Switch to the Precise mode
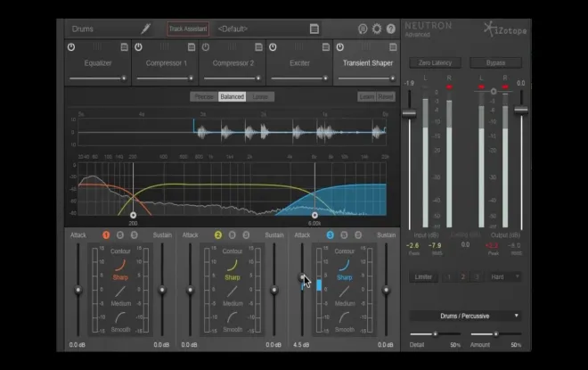The height and width of the screenshot is (370, 588). pos(204,97)
